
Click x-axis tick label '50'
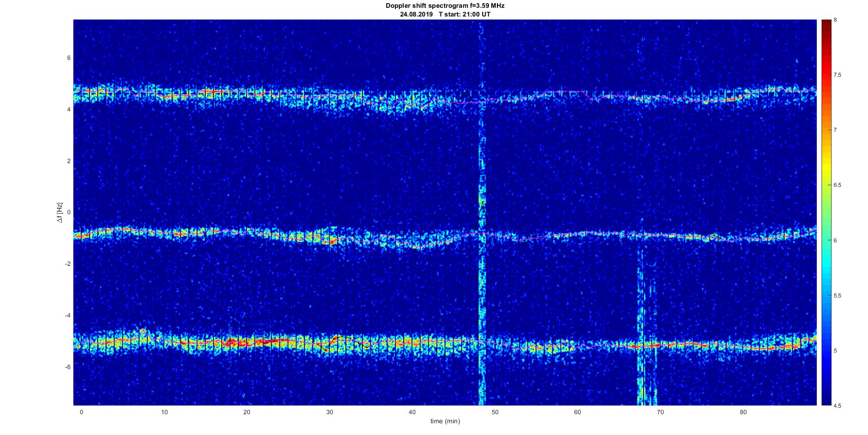[495, 412]
